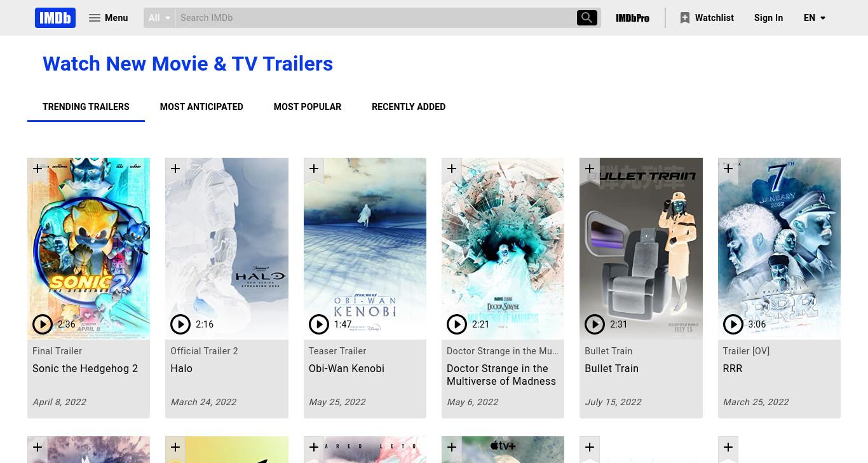Viewport: 868px width, 463px height.
Task: Switch to Most Popular tab
Action: [x=308, y=107]
